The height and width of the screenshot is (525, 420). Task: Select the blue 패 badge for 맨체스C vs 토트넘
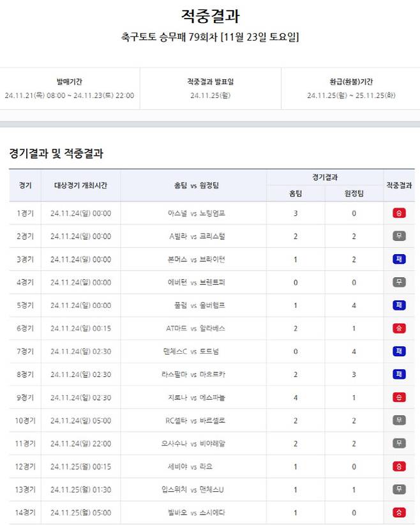(x=399, y=351)
